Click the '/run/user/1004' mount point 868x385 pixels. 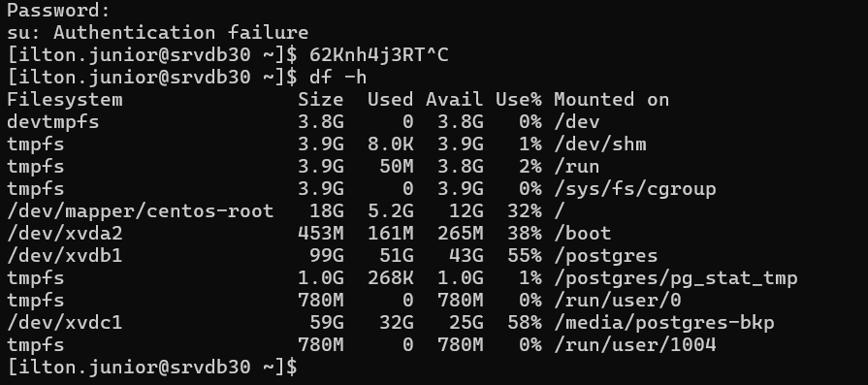[635, 345]
